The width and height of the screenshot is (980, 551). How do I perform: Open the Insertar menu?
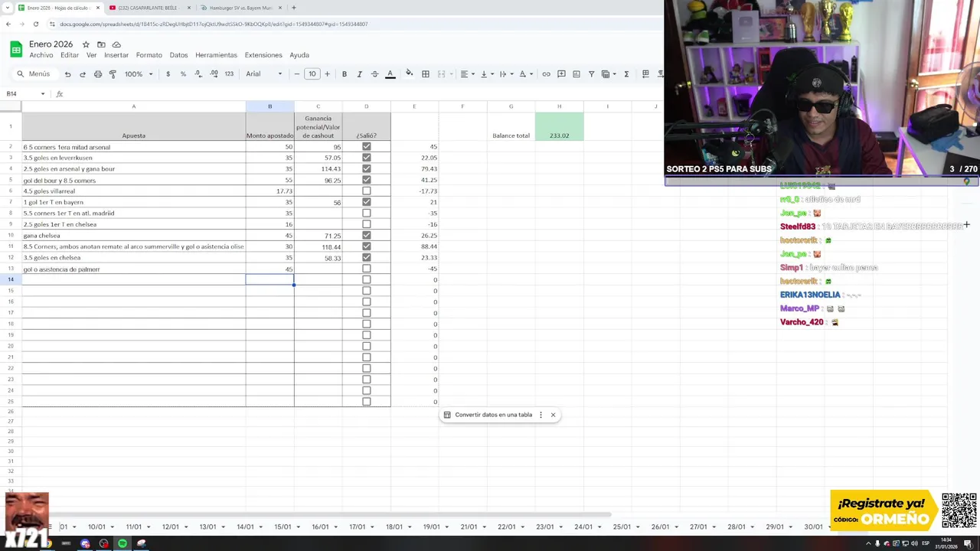116,55
